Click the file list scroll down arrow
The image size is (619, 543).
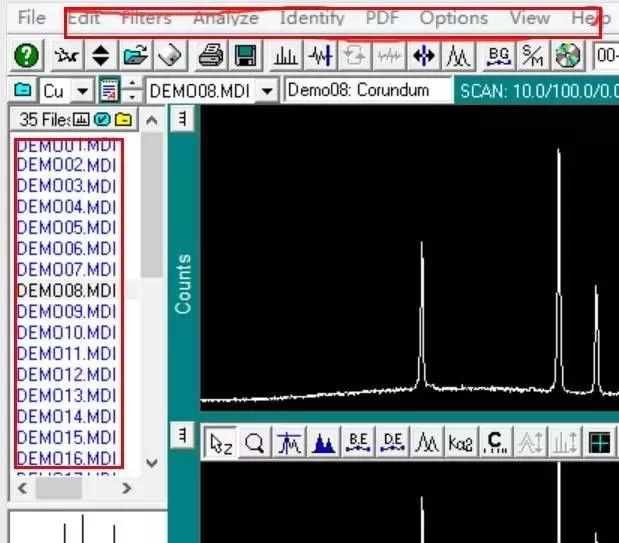tap(152, 463)
